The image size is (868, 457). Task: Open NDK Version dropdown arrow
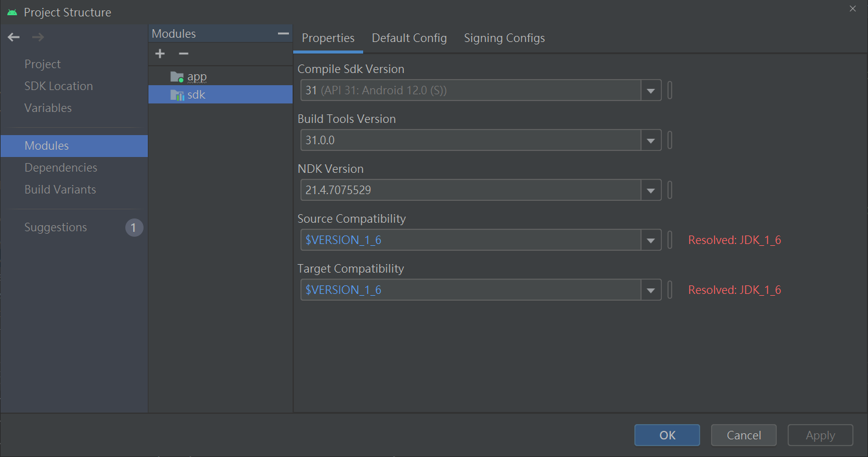click(x=651, y=190)
